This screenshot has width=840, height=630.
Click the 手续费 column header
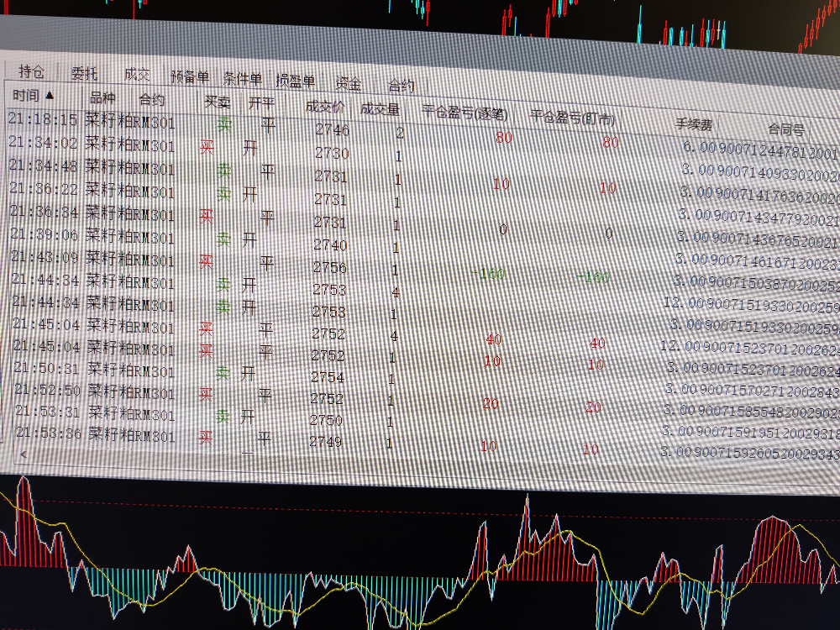click(x=694, y=125)
